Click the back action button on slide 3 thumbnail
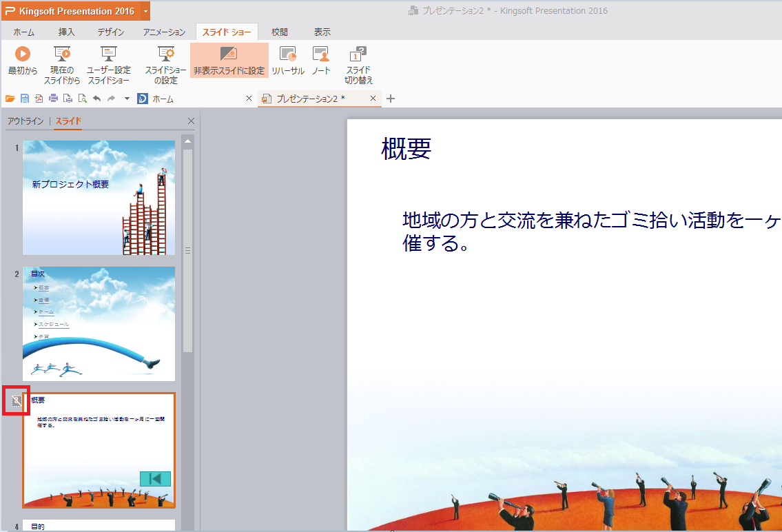The height and width of the screenshot is (532, 782). pos(155,479)
